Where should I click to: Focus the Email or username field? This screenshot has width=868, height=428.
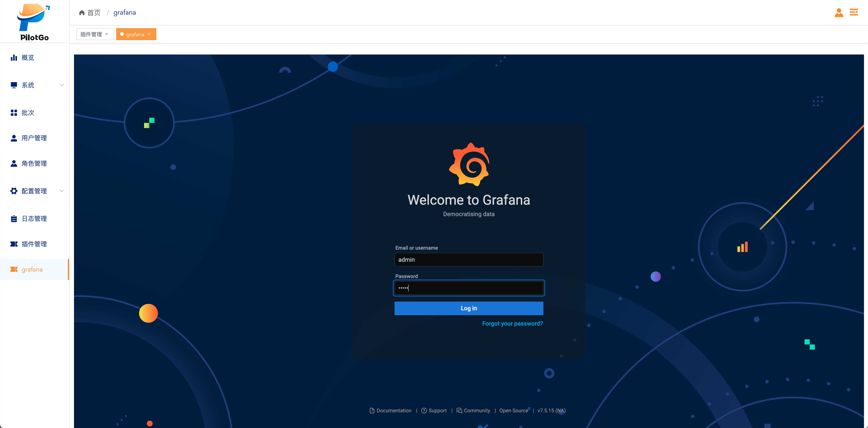[x=468, y=260]
